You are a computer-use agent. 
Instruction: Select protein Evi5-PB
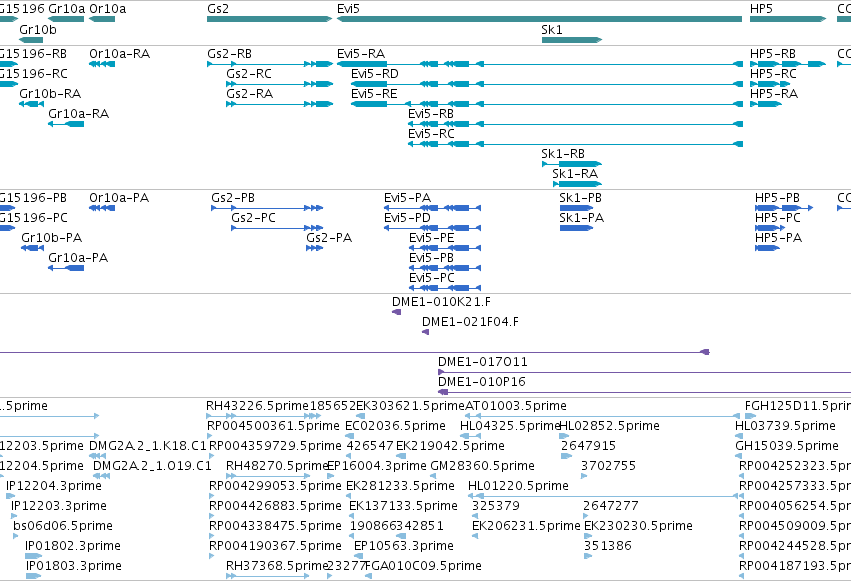(445, 268)
